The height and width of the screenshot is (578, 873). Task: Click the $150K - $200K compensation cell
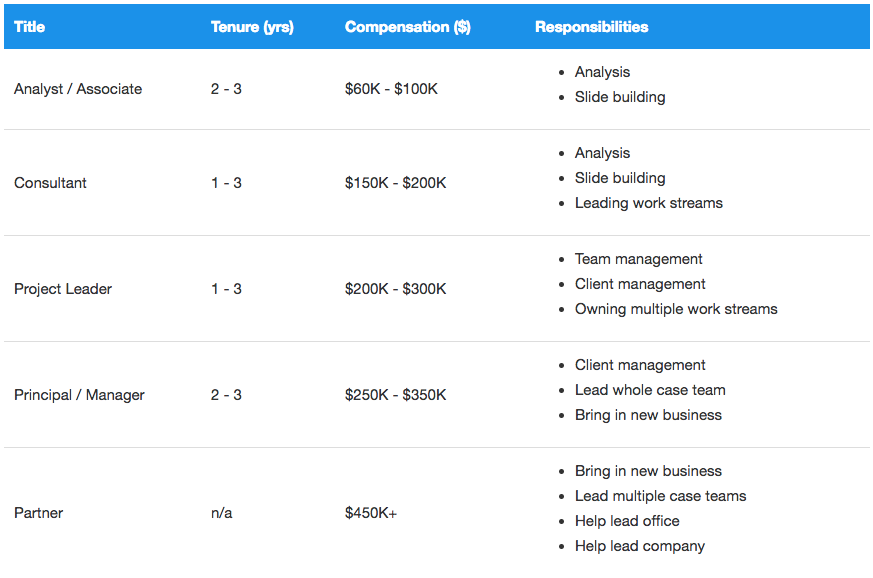[395, 183]
